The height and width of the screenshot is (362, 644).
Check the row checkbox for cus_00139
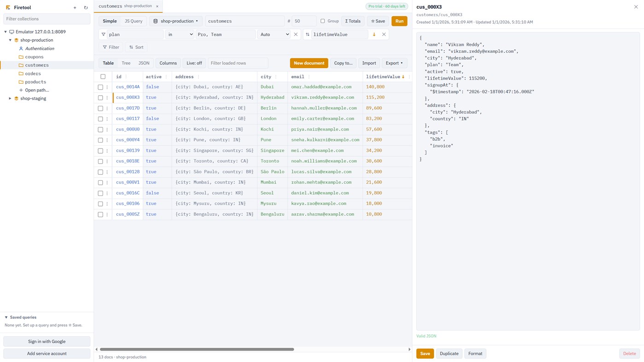point(100,151)
